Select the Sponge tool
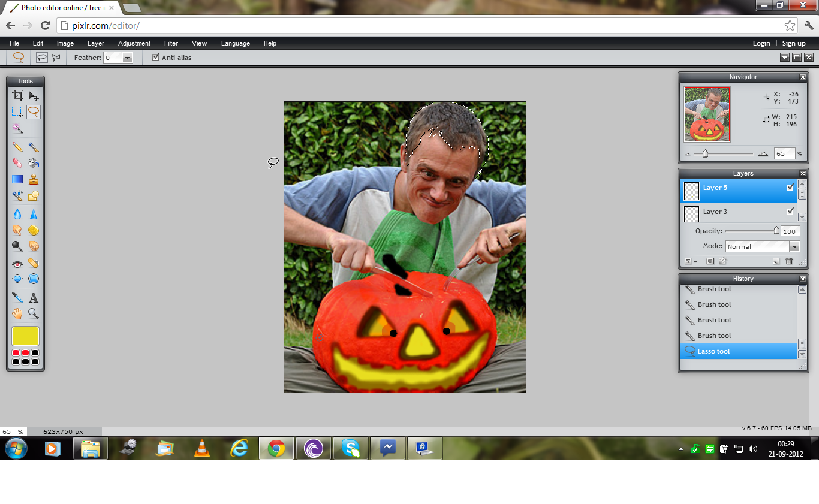The image size is (819, 504). 34,230
